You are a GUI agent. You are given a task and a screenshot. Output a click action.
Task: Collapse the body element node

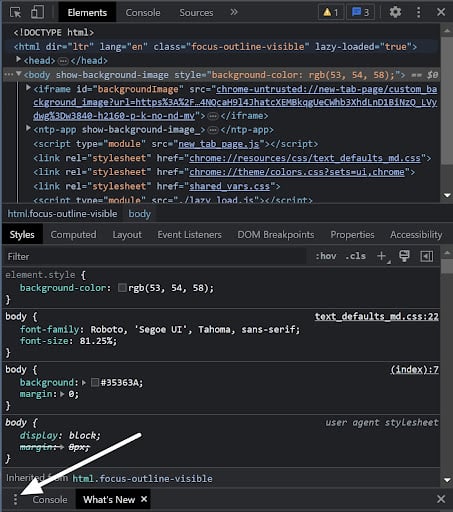click(19, 74)
